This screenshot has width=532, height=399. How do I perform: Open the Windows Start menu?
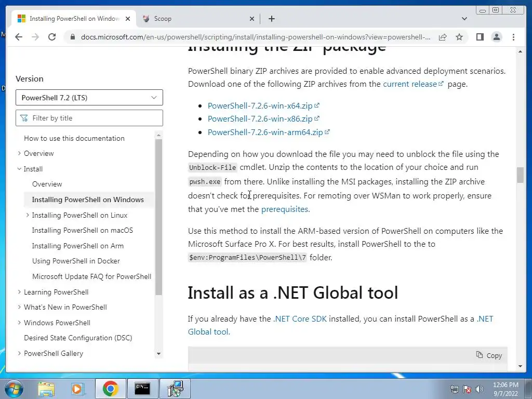(14, 389)
